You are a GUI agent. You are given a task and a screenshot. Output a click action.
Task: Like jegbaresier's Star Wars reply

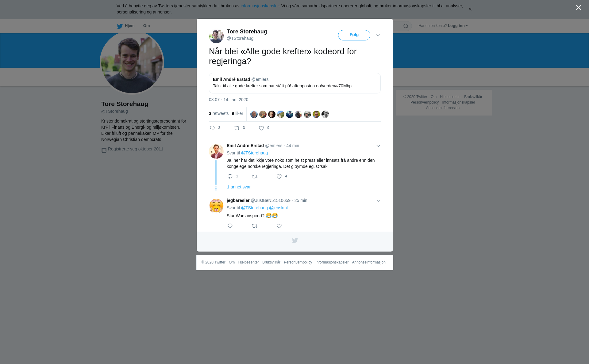click(x=279, y=226)
